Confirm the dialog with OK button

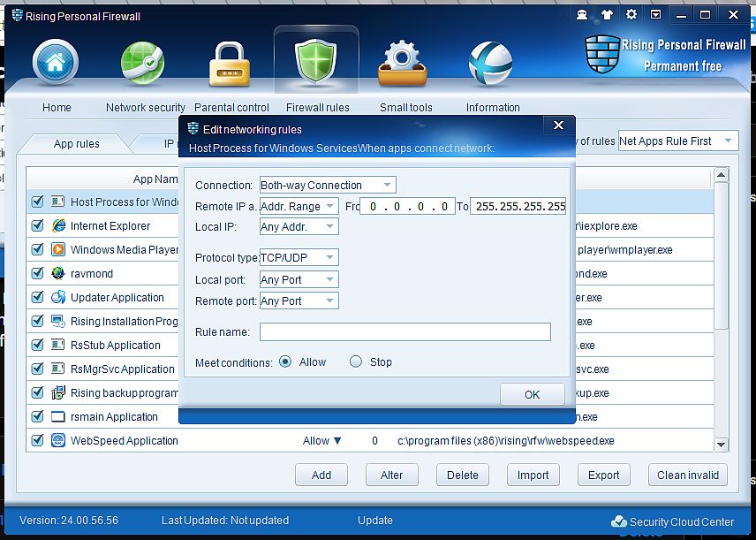(533, 394)
